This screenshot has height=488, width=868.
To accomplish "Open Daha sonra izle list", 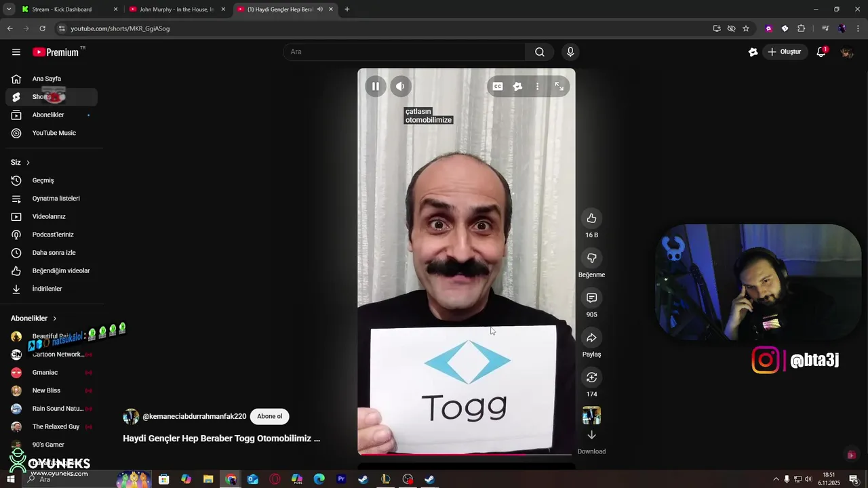I will [x=52, y=253].
